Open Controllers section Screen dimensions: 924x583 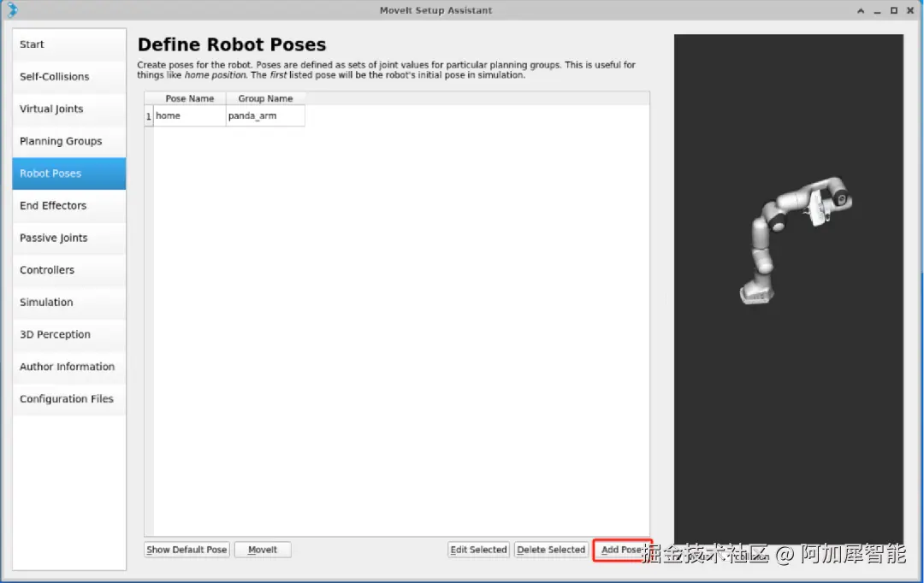[69, 270]
